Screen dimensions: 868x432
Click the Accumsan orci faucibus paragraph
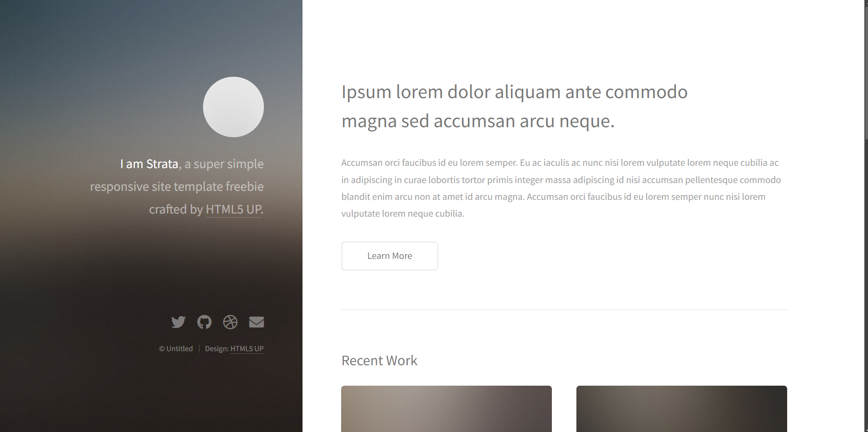coord(561,188)
